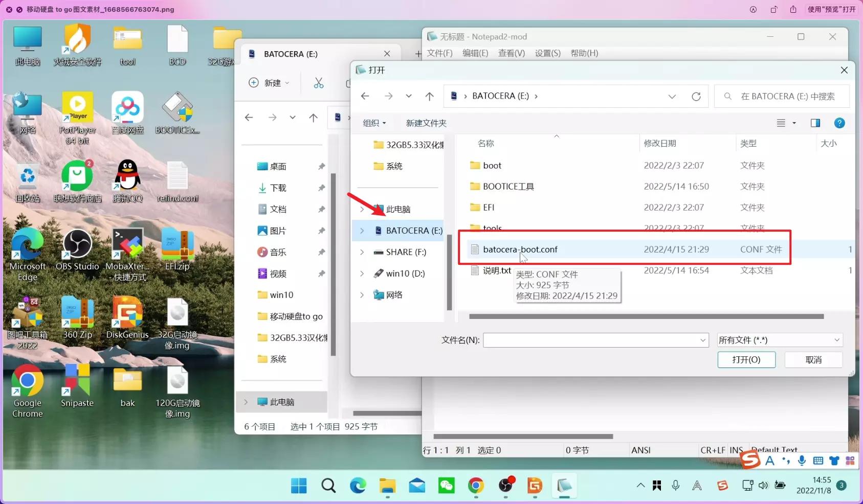Select the batocera-boot.conf file
This screenshot has width=863, height=504.
[520, 249]
